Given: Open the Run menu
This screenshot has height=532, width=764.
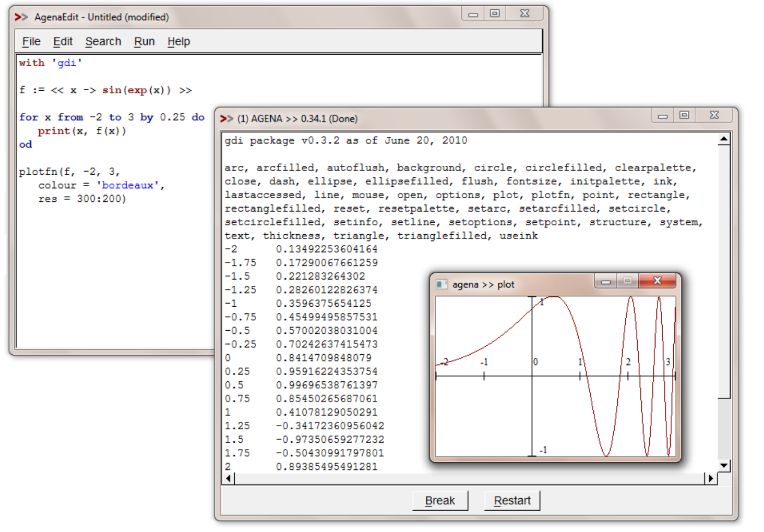Looking at the screenshot, I should pyautogui.click(x=144, y=41).
